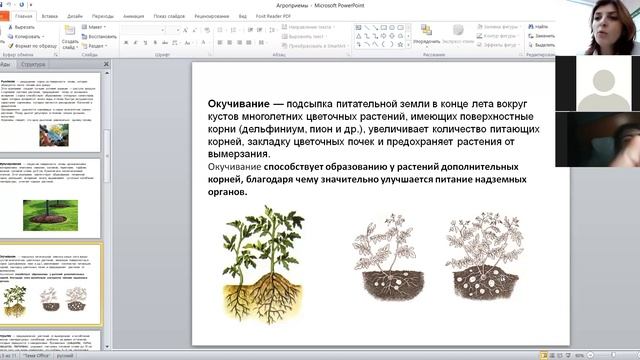
Task: Toggle center text alignment
Action: pos(229,42)
